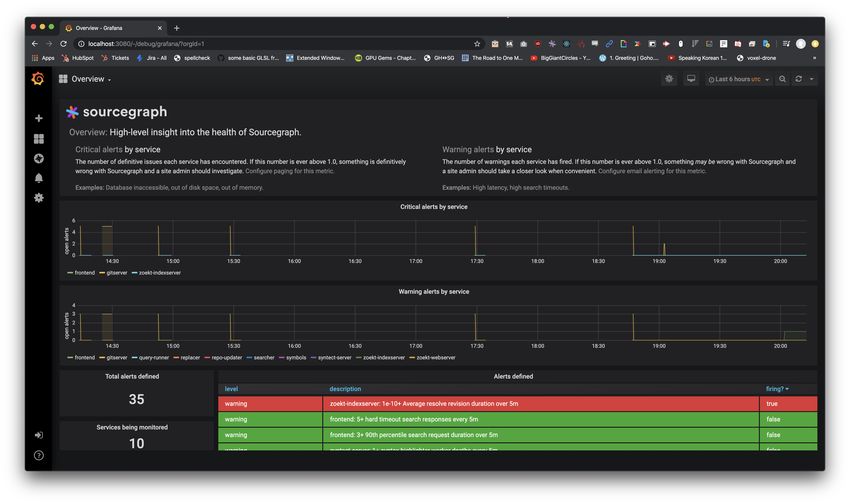Viewport: 850px width, 504px height.
Task: Open the Explore compass icon
Action: coord(39,158)
